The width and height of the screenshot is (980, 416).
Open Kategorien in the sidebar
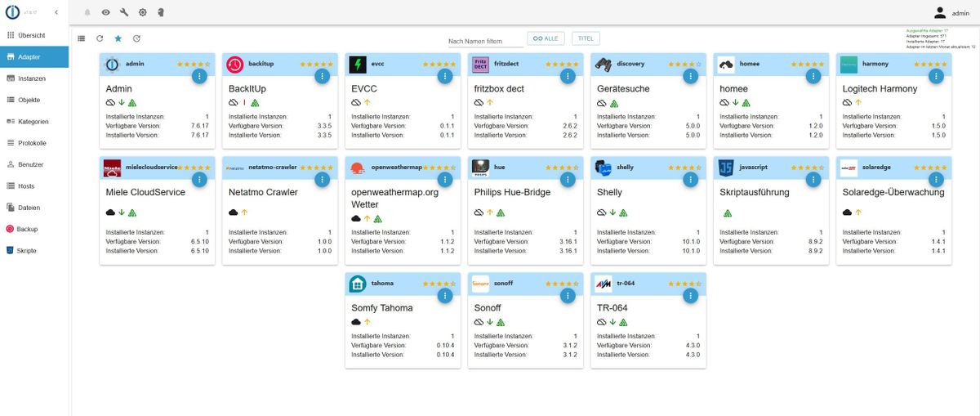[x=34, y=122]
